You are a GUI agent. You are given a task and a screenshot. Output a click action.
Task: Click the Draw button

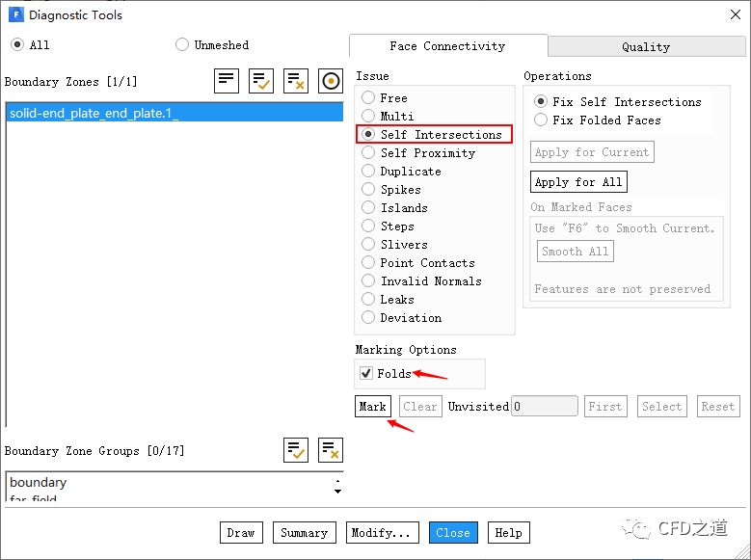click(x=241, y=533)
